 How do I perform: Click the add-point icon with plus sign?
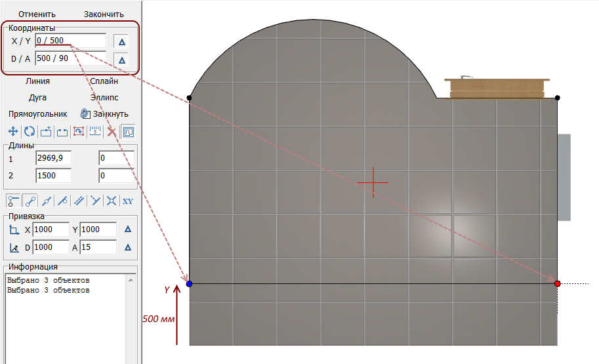(x=45, y=131)
